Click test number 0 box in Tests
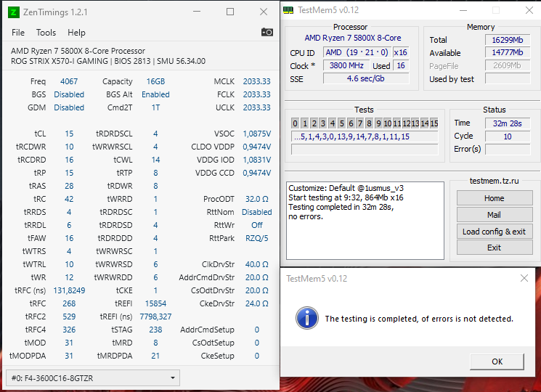This screenshot has height=392, width=541. 295,123
